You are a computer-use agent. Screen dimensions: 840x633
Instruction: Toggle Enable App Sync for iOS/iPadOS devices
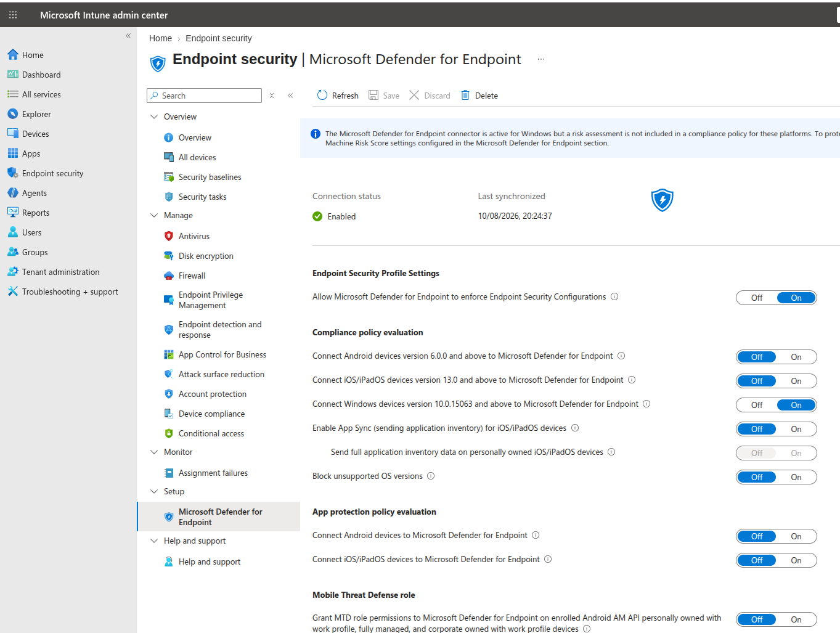(776, 429)
